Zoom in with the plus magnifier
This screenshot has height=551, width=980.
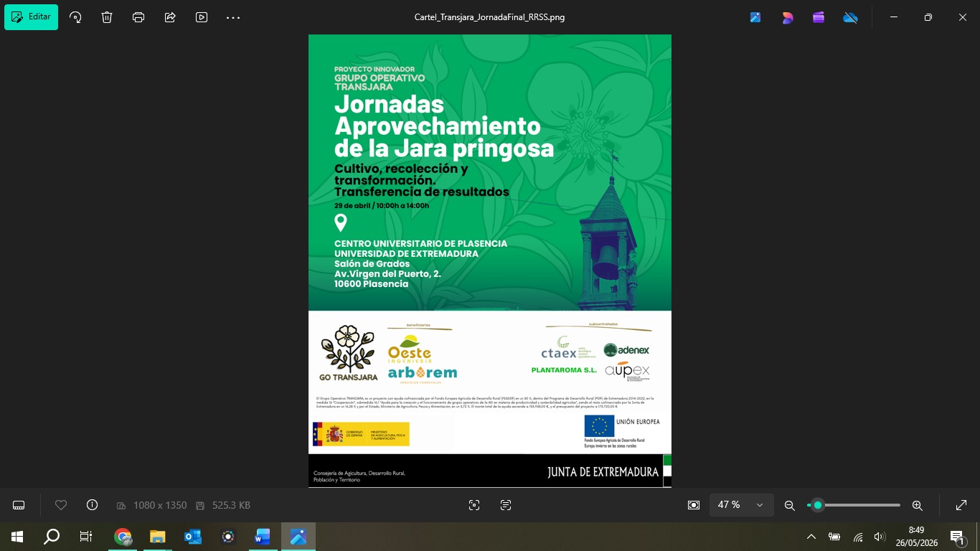[917, 505]
